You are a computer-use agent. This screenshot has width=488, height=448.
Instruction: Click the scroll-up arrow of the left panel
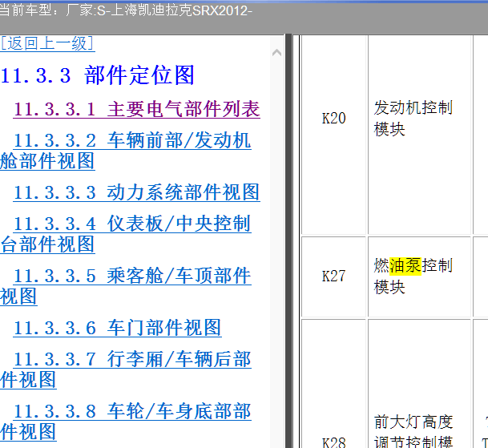coord(276,53)
